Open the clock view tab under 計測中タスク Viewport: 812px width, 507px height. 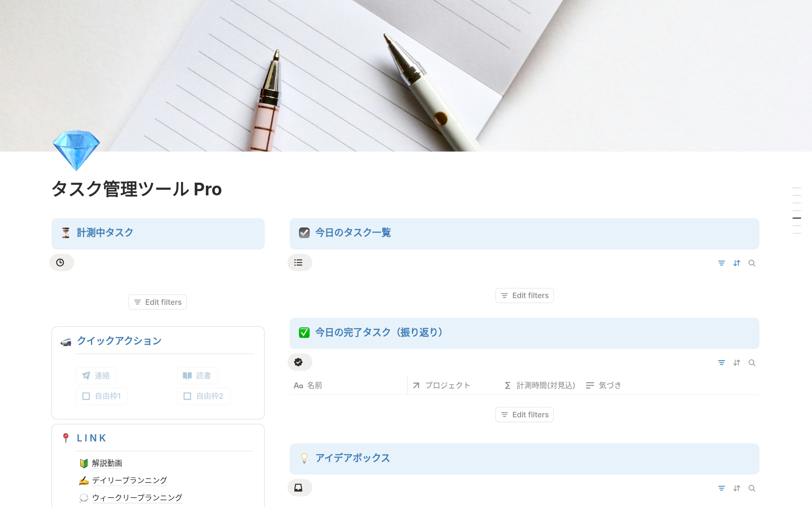(x=62, y=263)
